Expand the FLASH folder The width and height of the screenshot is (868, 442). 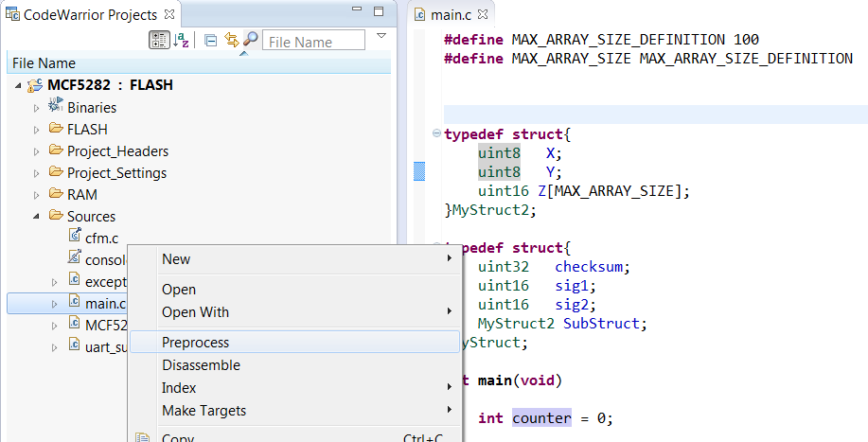point(37,130)
